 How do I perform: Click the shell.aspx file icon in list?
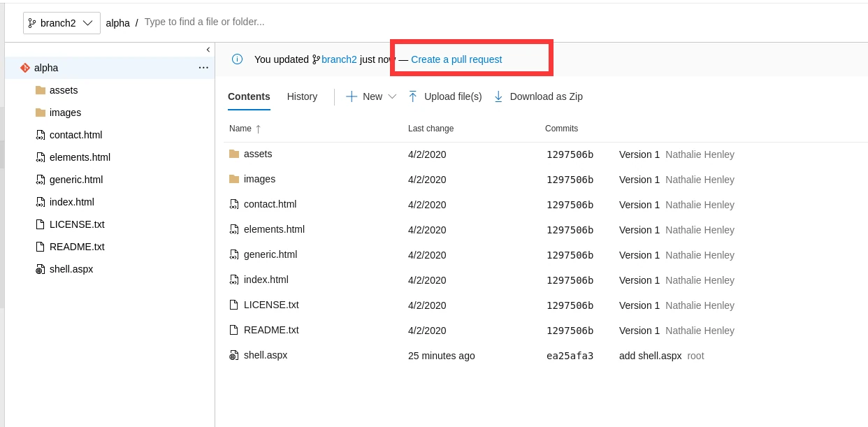click(234, 355)
